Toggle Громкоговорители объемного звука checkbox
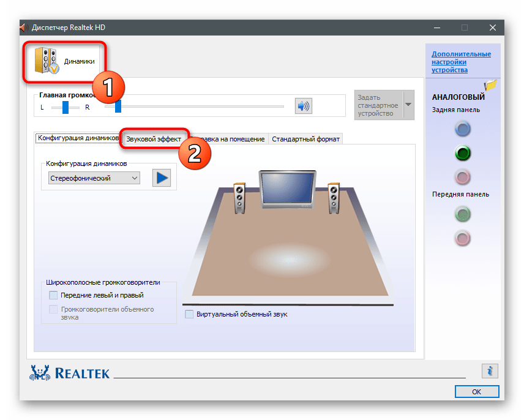 tap(53, 310)
